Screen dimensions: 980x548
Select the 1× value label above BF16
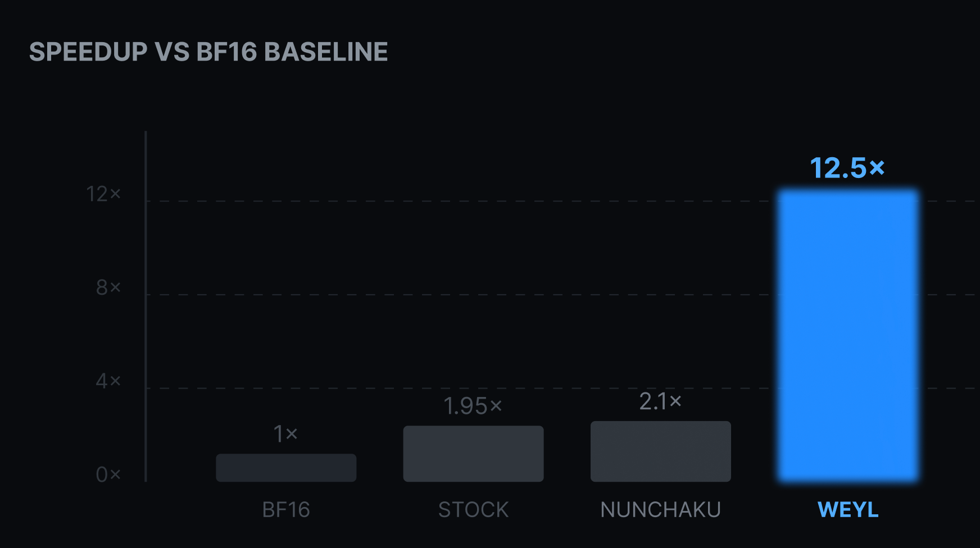click(285, 433)
